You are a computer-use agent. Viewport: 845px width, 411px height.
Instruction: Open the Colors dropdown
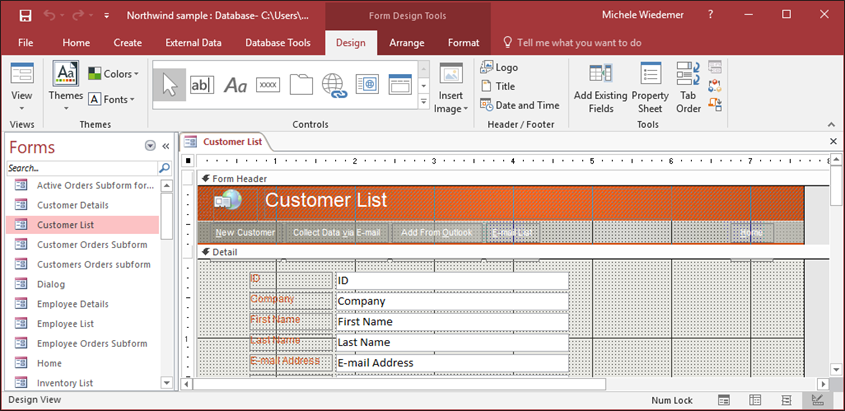(113, 74)
